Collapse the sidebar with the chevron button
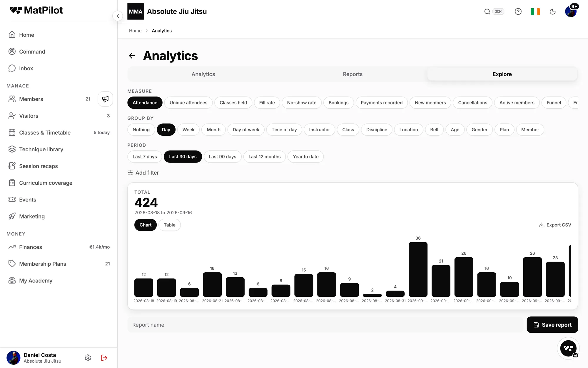The height and width of the screenshot is (368, 588). (x=118, y=16)
